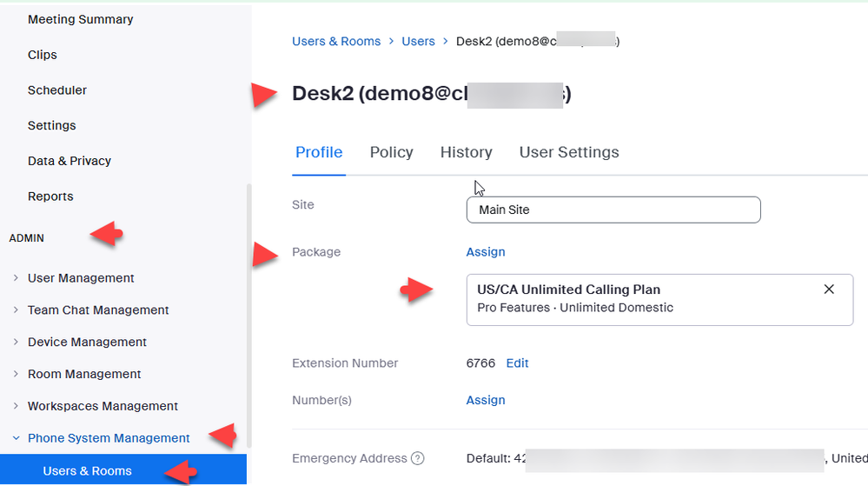Edit the extension number 6766

[x=518, y=363]
